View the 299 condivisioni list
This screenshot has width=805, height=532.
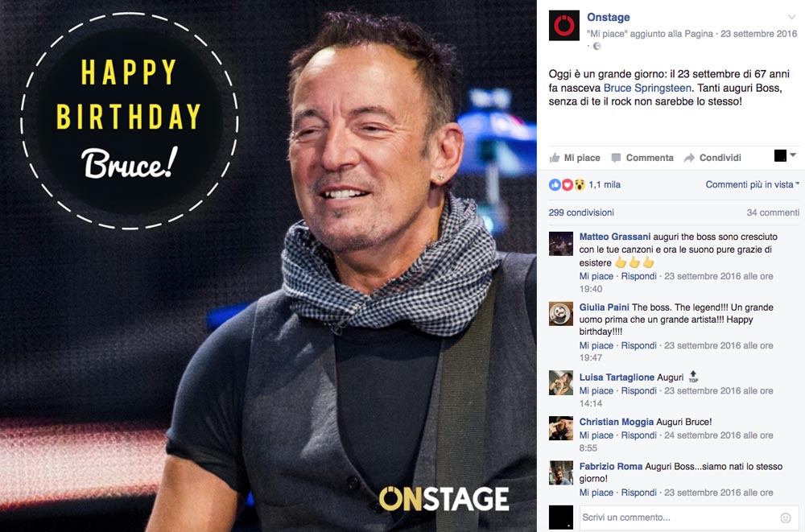pyautogui.click(x=581, y=212)
